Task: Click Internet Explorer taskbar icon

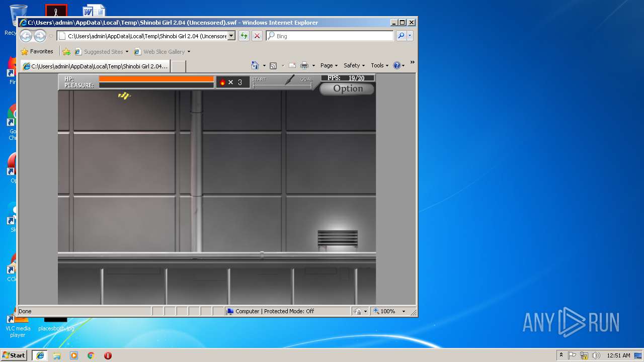Action: [x=40, y=355]
